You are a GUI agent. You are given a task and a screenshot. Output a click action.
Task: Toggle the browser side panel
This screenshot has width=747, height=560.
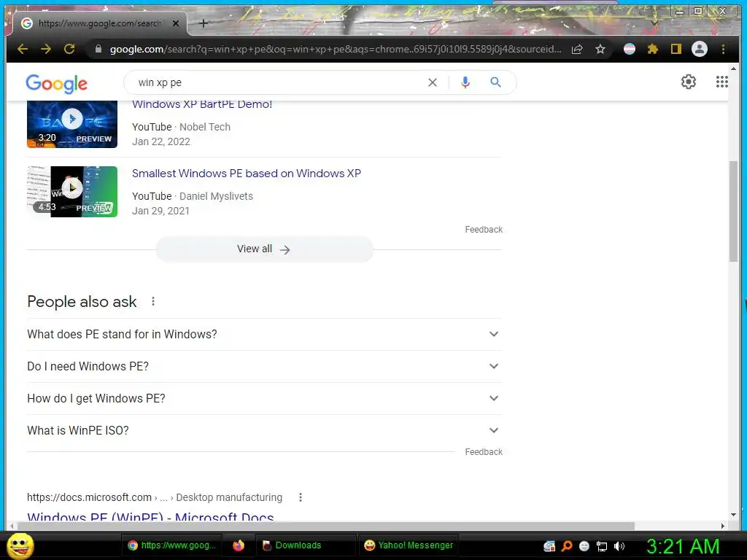pos(676,49)
